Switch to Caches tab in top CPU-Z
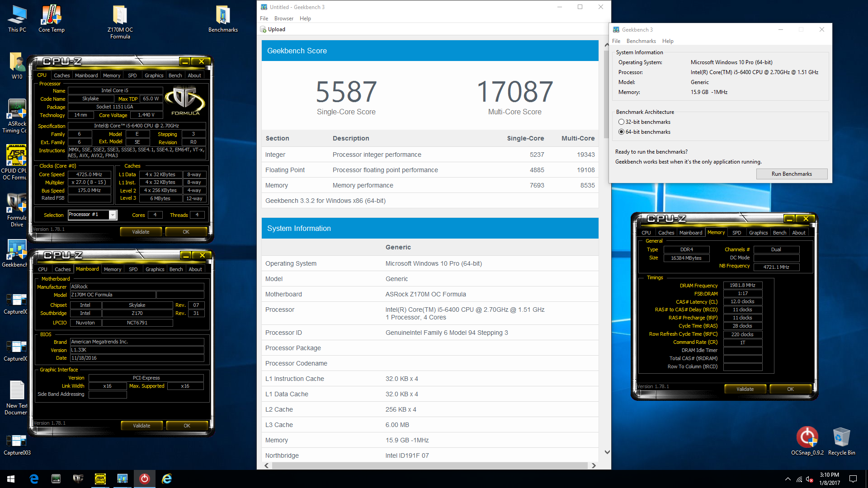Screen dimensions: 868x488 (x=62, y=75)
